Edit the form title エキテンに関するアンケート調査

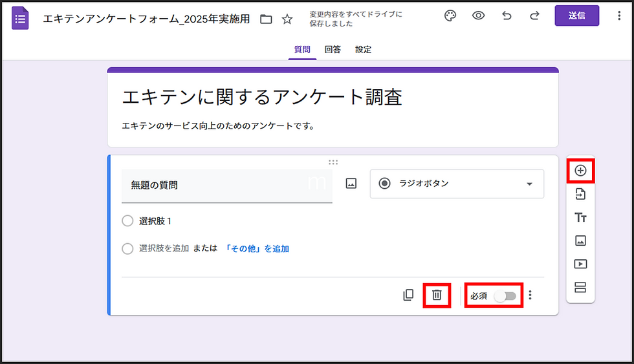tap(262, 98)
